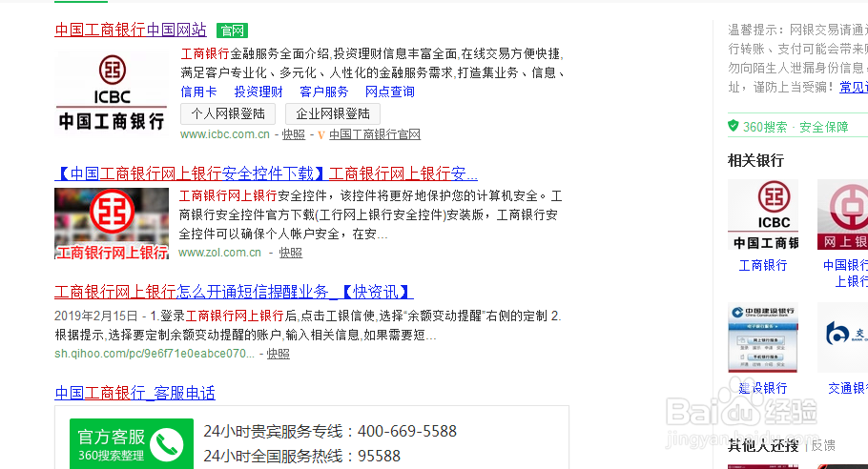This screenshot has height=469, width=868.
Task: Open 快照 next to www.zol.com.cn
Action: tap(291, 253)
